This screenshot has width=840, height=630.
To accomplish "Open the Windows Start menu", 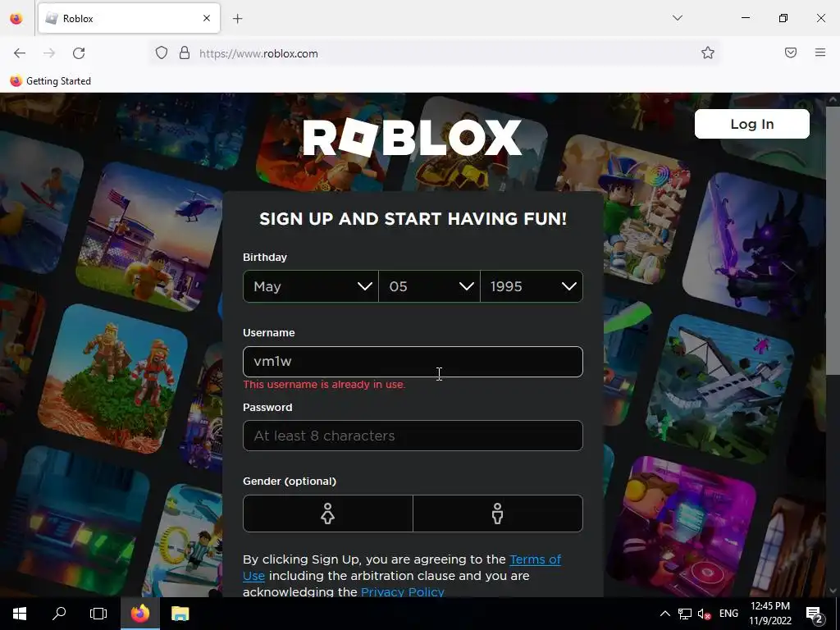I will [20, 614].
